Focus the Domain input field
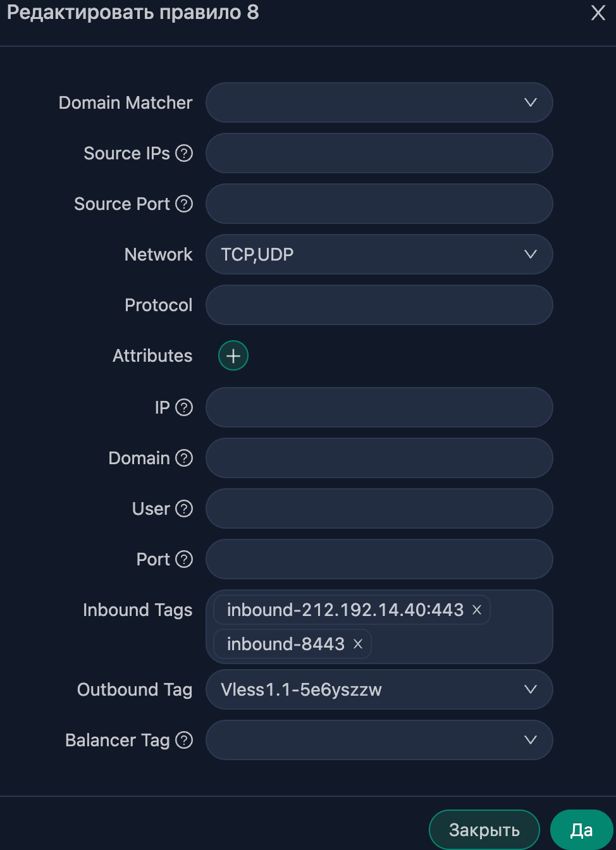Image resolution: width=616 pixels, height=850 pixels. [x=379, y=458]
